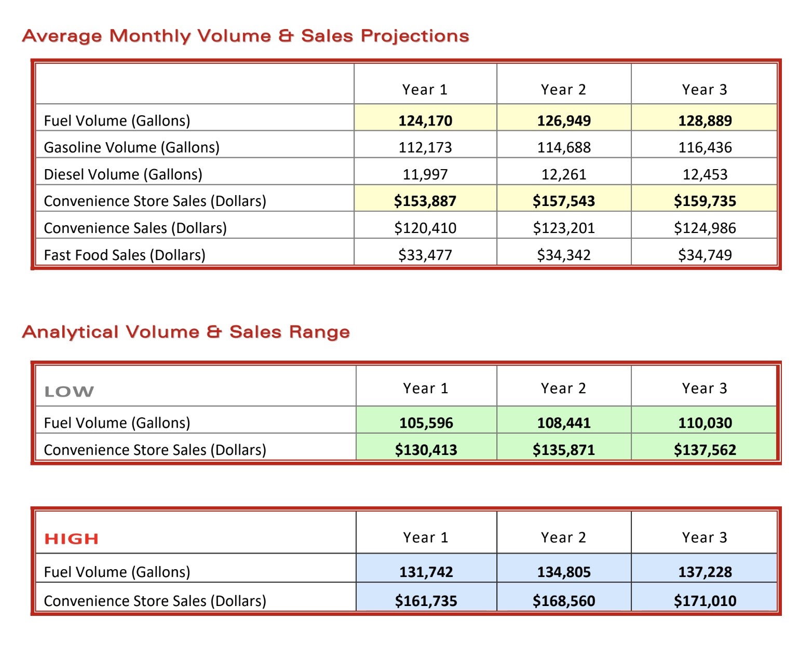Screen dimensions: 812x661
Task: Click Year 3 header in projections table
Action: [705, 90]
